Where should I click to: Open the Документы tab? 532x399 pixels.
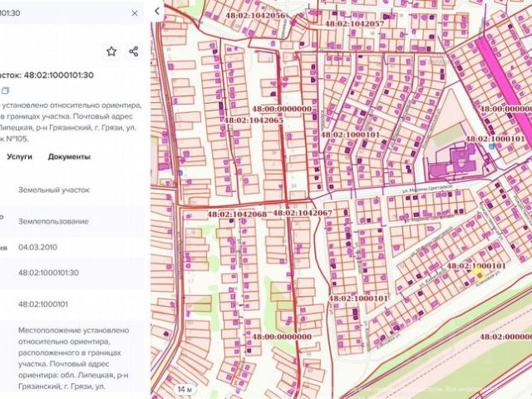pos(69,157)
